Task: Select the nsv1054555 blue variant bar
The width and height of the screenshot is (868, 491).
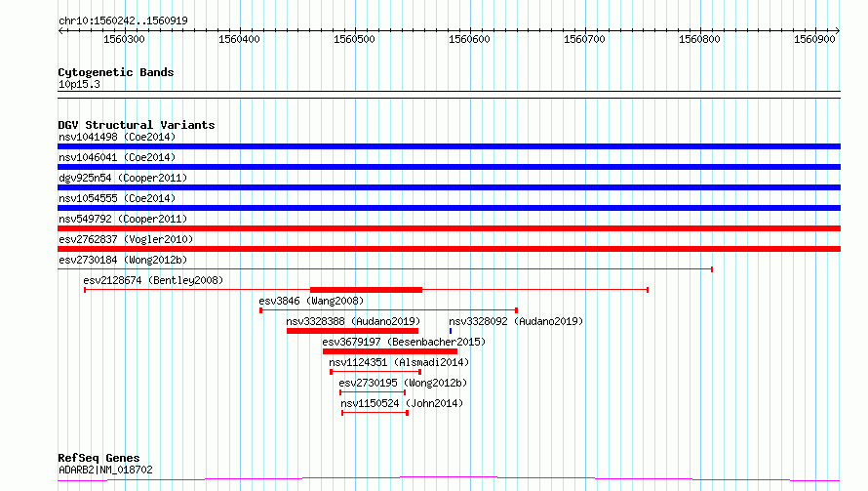Action: click(x=449, y=208)
